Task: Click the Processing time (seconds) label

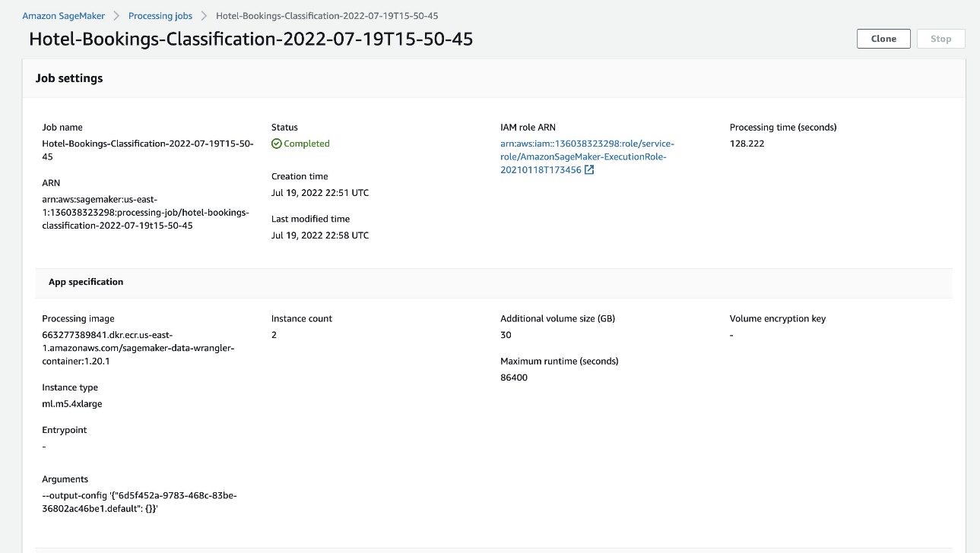Action: [x=783, y=128]
